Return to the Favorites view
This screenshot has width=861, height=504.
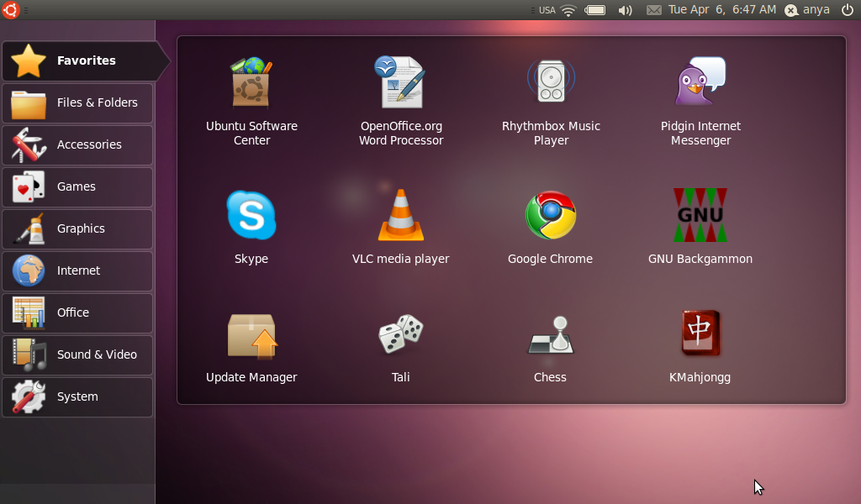(x=77, y=60)
